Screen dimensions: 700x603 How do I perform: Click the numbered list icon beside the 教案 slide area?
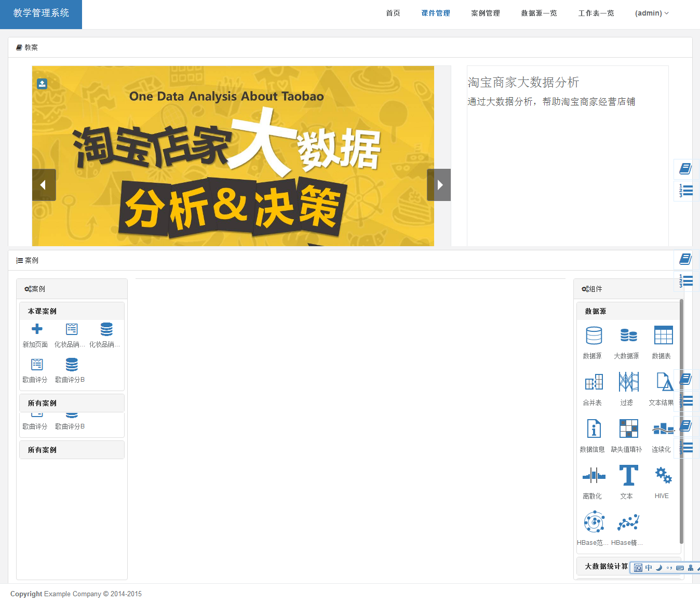(685, 191)
